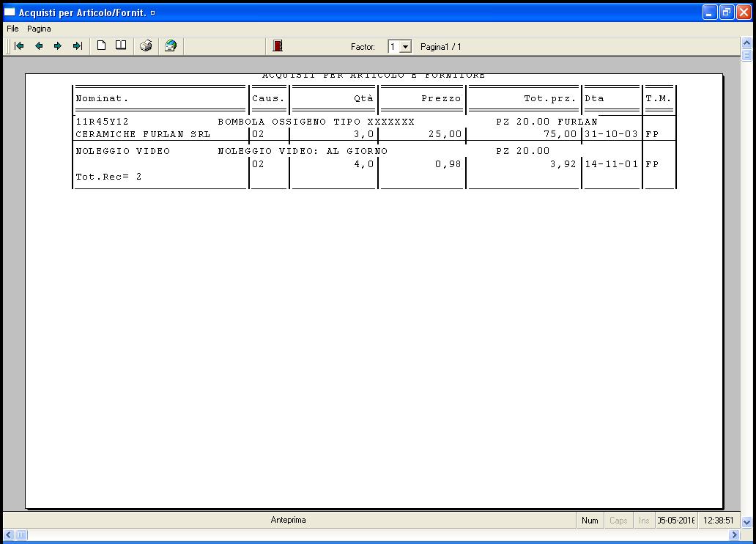
Task: Click the Nominat. column header
Action: tap(103, 98)
